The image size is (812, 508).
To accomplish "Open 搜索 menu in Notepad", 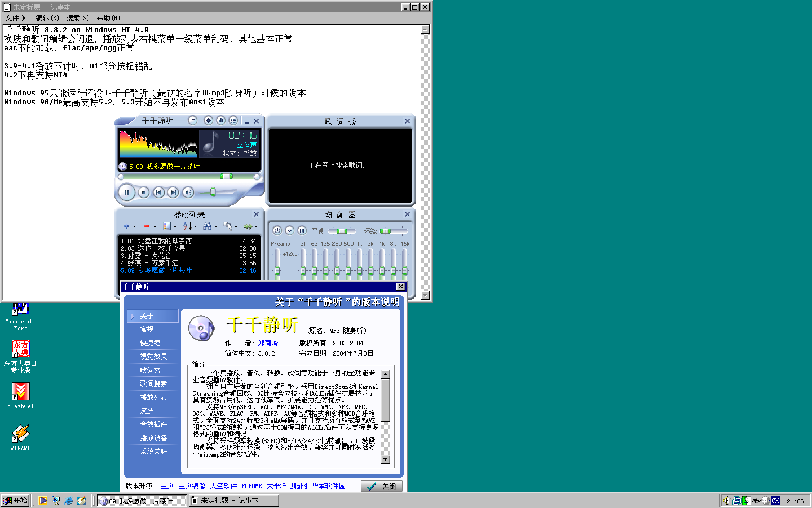I will (x=78, y=18).
